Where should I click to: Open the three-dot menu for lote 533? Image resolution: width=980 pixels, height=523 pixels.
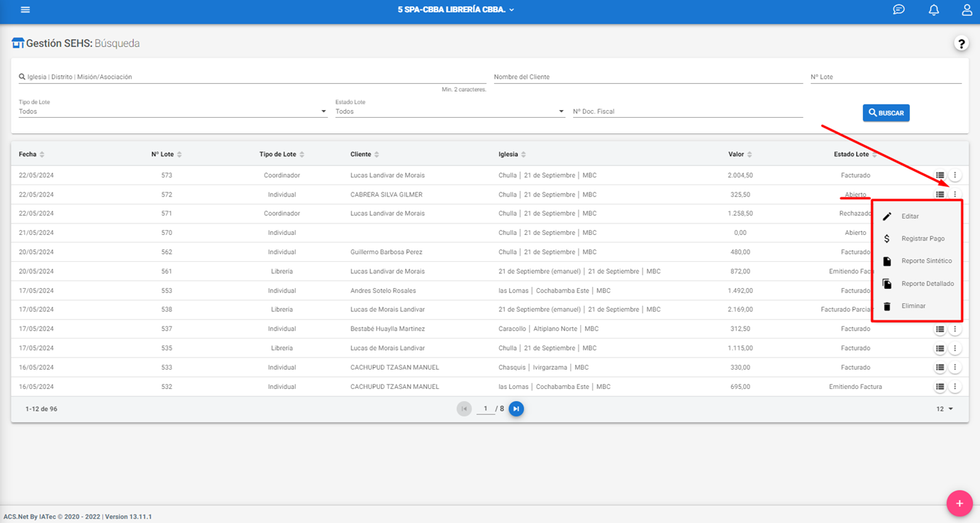955,368
